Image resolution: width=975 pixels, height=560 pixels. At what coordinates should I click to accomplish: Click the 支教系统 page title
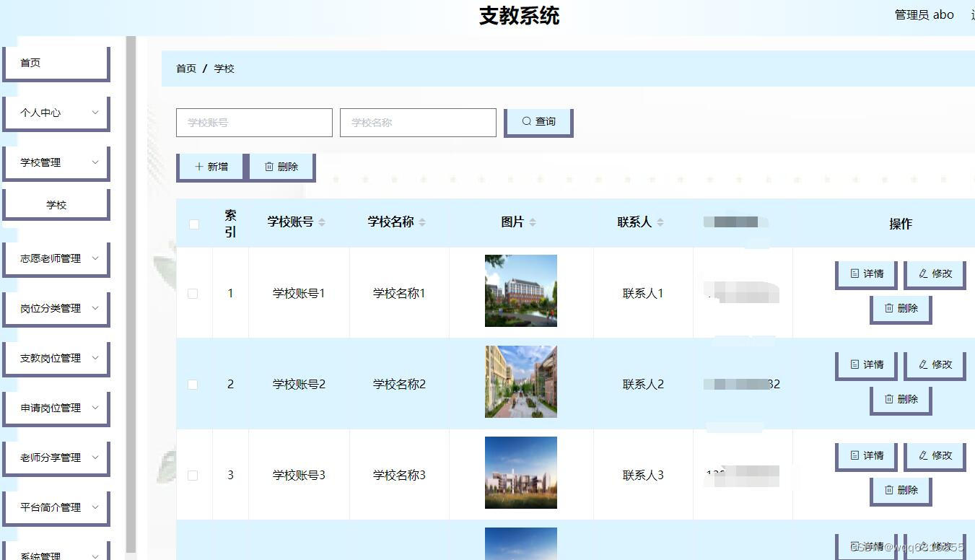click(520, 16)
